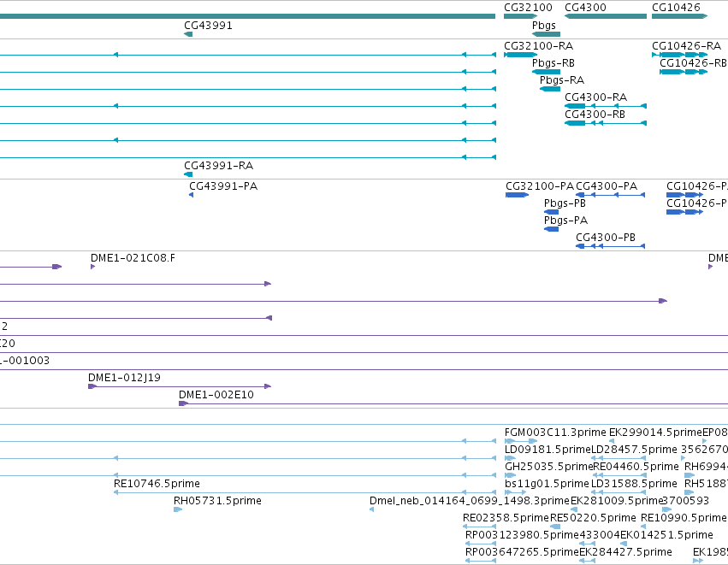The height and width of the screenshot is (565, 728).
Task: Select CG4300-RA transcript feature
Action: 606,106
